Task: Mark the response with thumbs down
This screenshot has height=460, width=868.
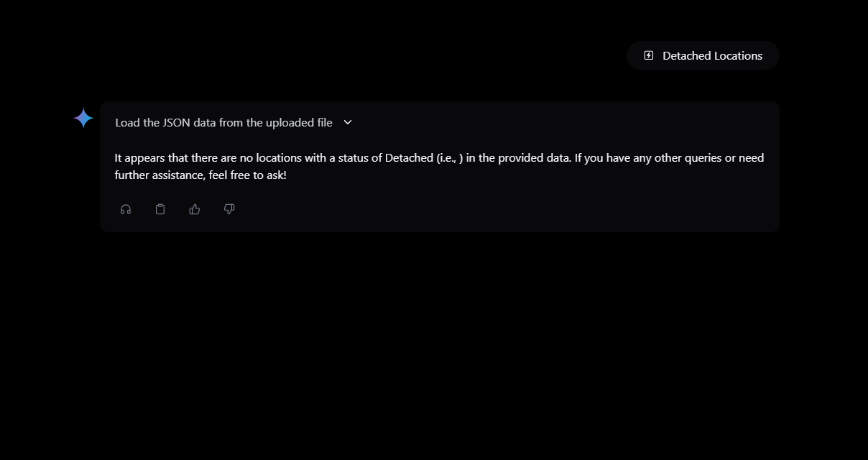Action: 229,209
